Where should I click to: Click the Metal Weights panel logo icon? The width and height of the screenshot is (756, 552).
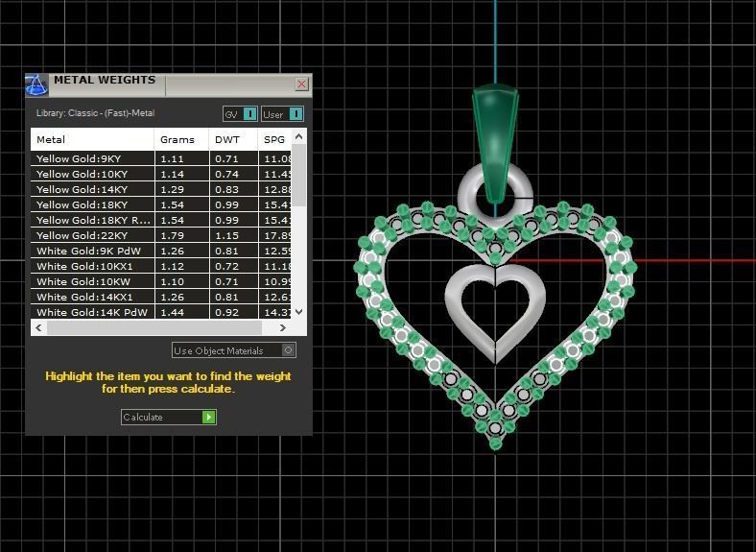click(x=36, y=84)
